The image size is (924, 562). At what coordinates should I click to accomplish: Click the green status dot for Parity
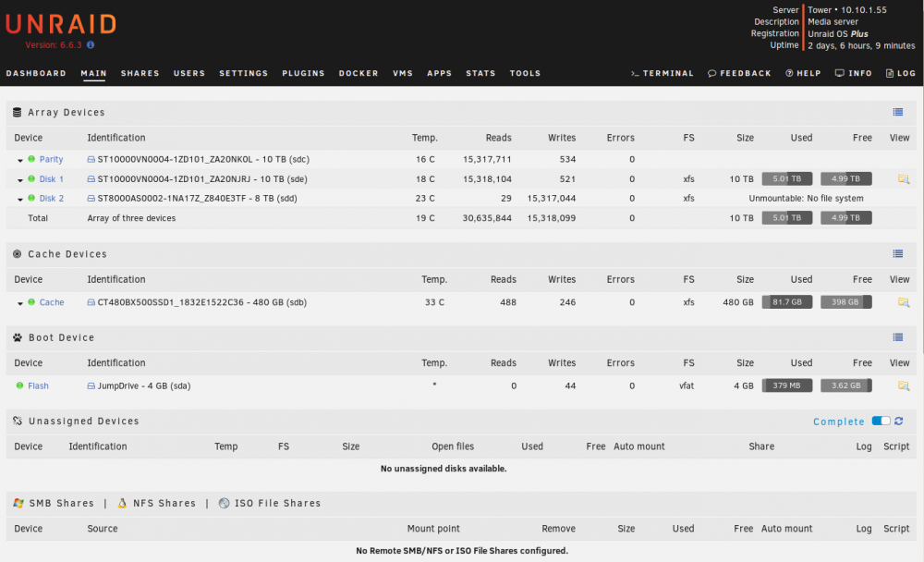point(31,159)
